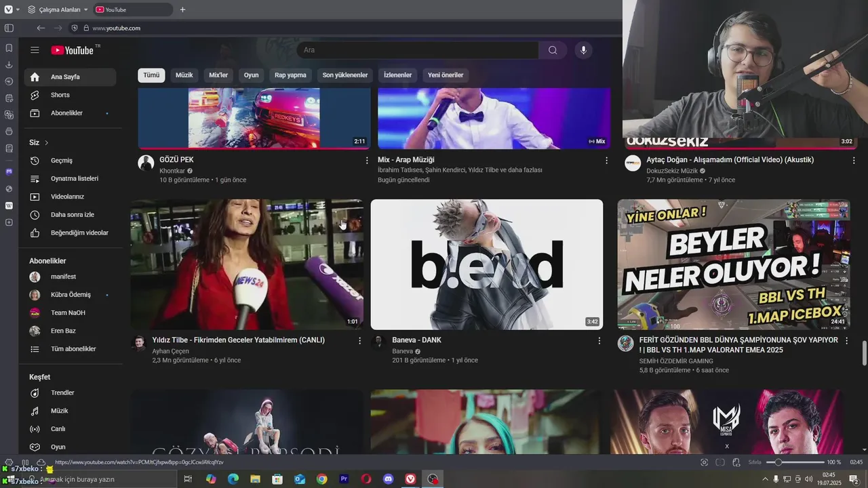Select the Yeni öneriler filter chip
868x488 pixels.
[x=446, y=75]
